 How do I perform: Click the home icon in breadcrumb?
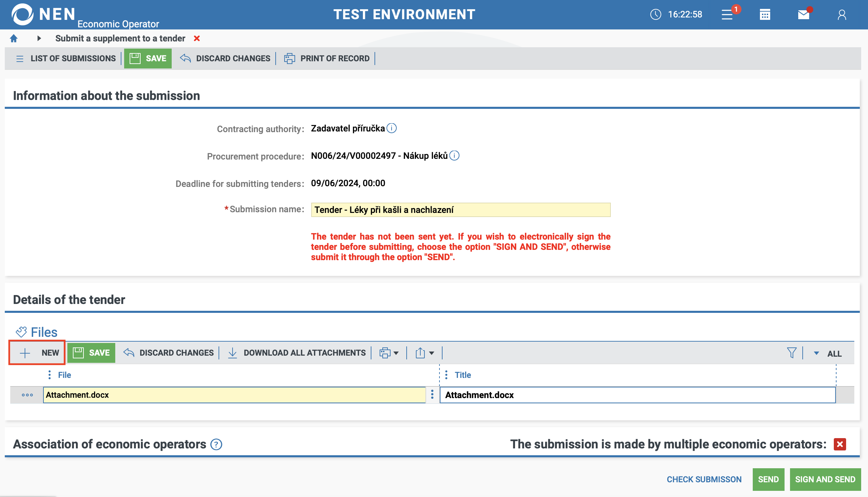14,38
